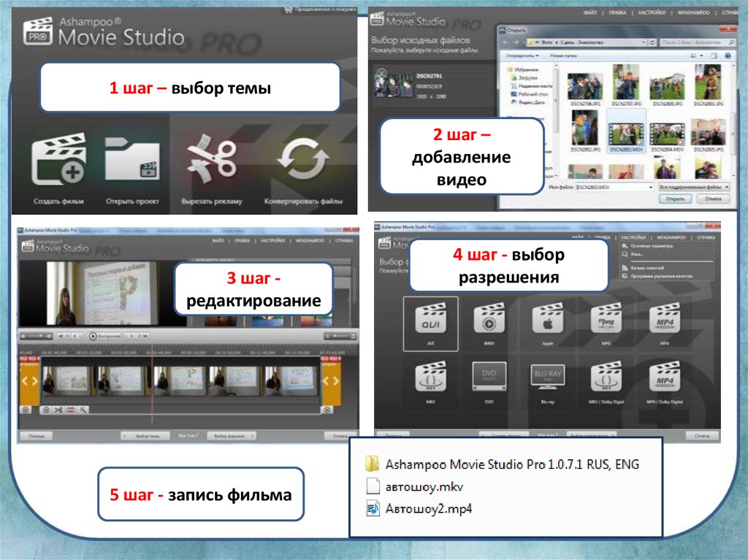Expand the address path dropdown arrow

643,42
